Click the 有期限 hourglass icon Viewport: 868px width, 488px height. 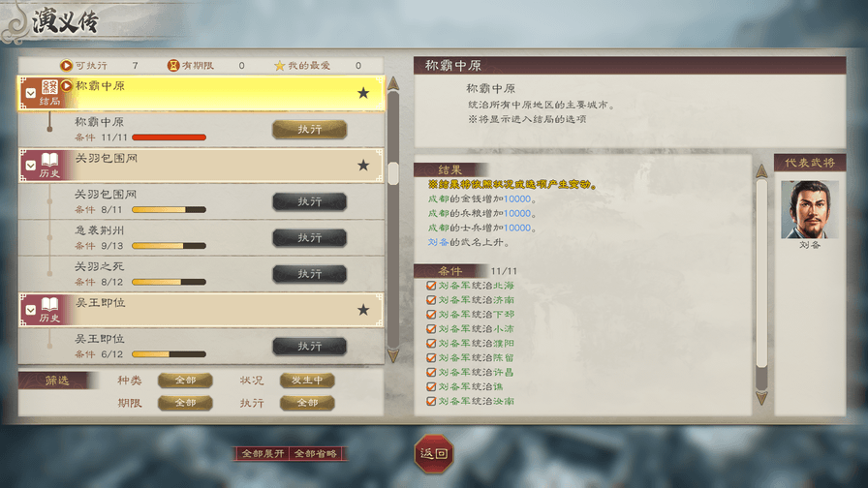173,65
